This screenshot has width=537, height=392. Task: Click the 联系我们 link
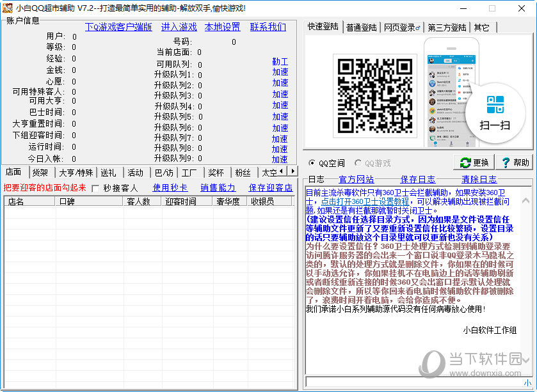click(268, 27)
